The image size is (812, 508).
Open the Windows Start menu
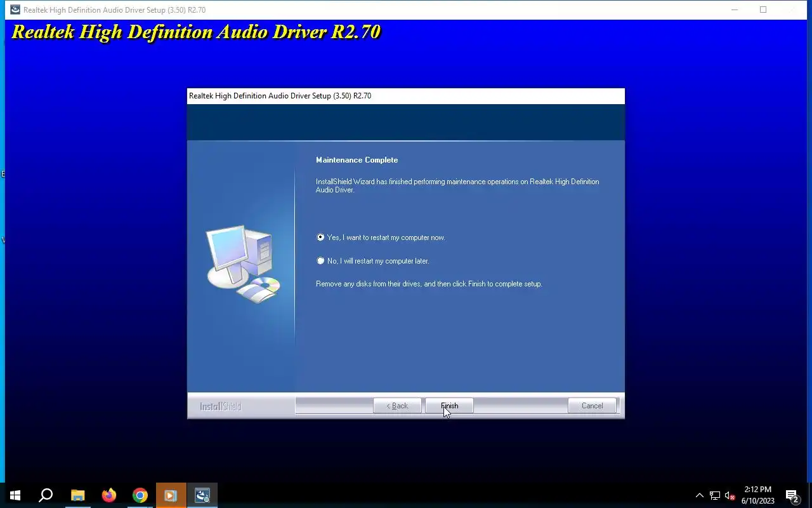point(15,495)
